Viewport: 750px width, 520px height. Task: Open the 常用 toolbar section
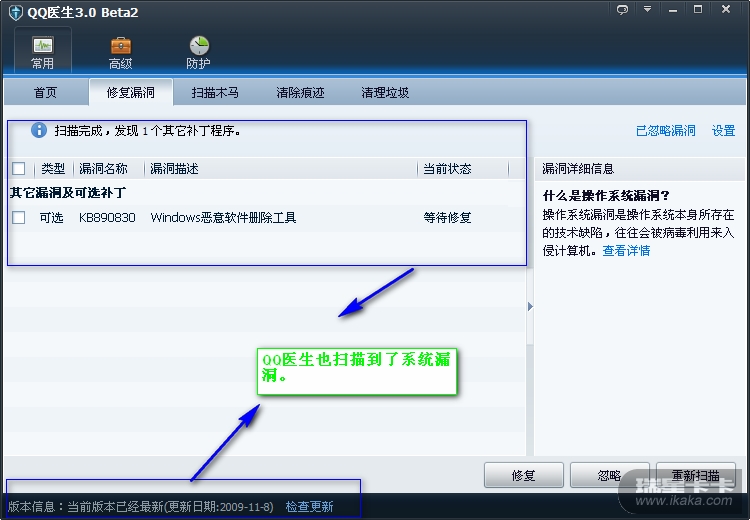tap(43, 51)
